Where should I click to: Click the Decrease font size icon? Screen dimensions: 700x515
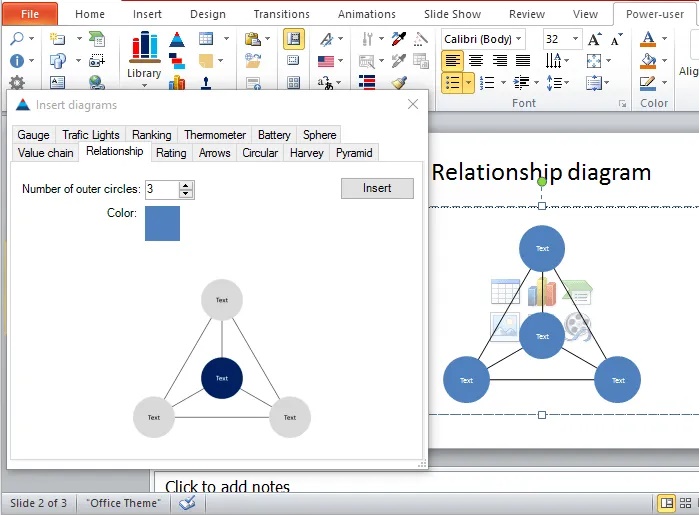(x=616, y=39)
